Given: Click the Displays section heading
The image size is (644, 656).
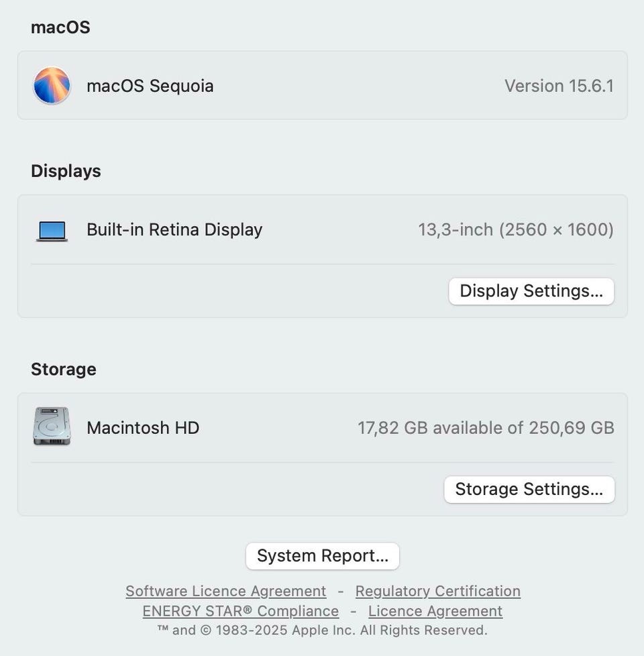Looking at the screenshot, I should [66, 171].
